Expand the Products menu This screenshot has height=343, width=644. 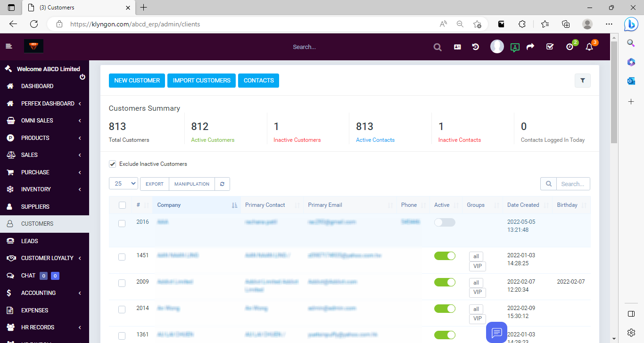(x=44, y=138)
